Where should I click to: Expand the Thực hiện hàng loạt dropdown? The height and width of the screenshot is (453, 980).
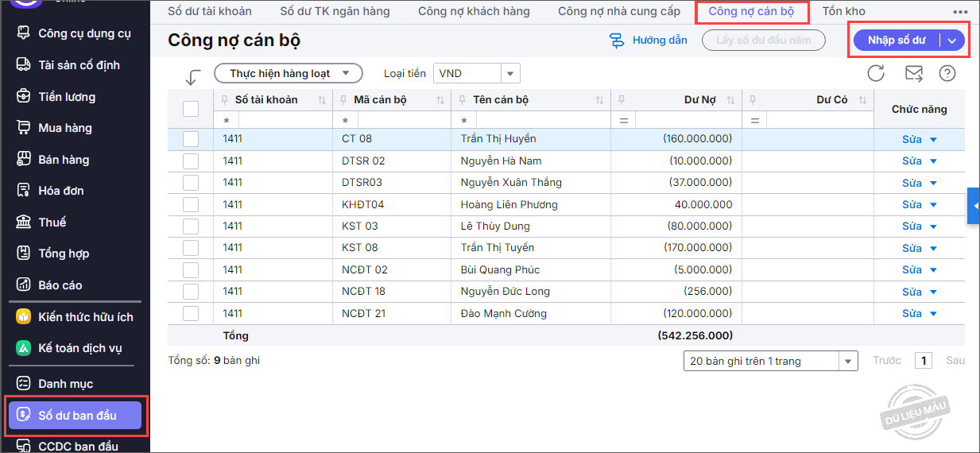pyautogui.click(x=288, y=73)
